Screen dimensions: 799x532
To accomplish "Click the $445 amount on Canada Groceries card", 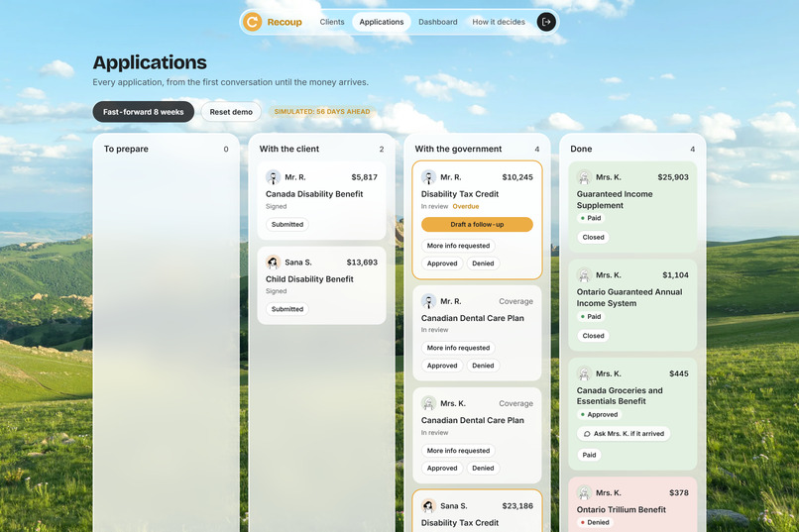I will pos(679,373).
